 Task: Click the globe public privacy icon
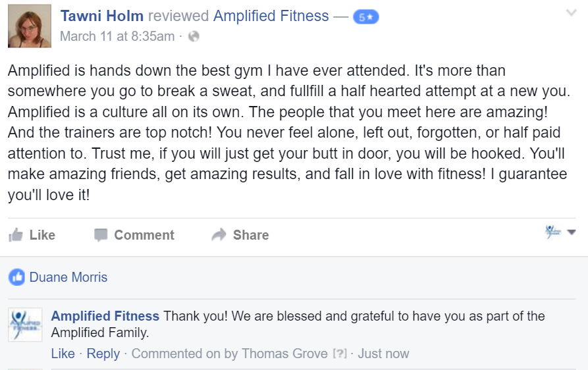tap(194, 36)
